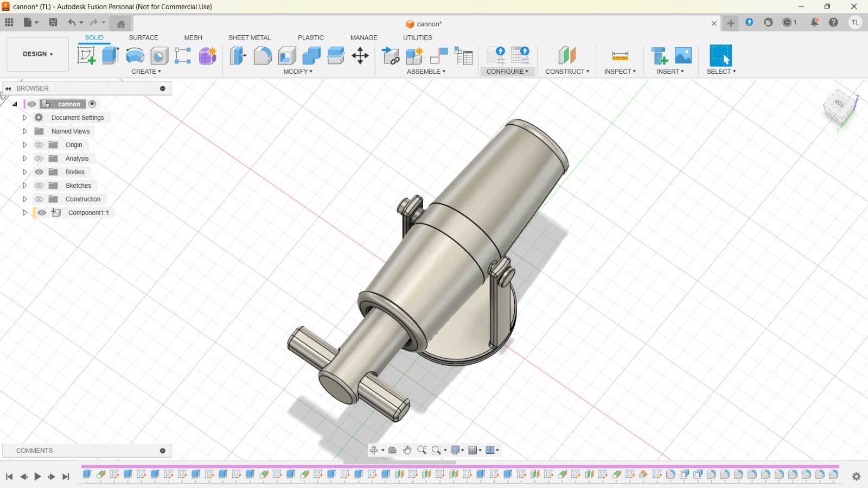Screen dimensions: 868x488
Task: Open the DESIGN workspace dropdown
Action: pos(37,54)
